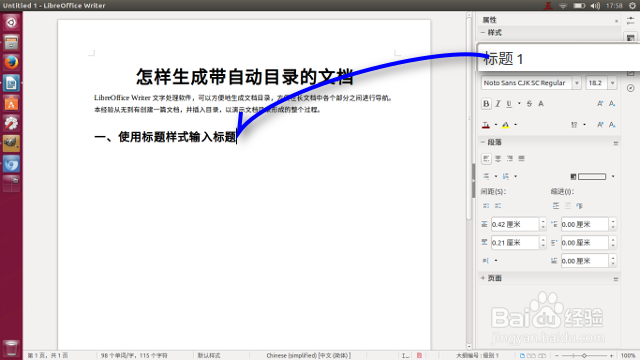Open highlight color dropdown arrow

point(516,125)
